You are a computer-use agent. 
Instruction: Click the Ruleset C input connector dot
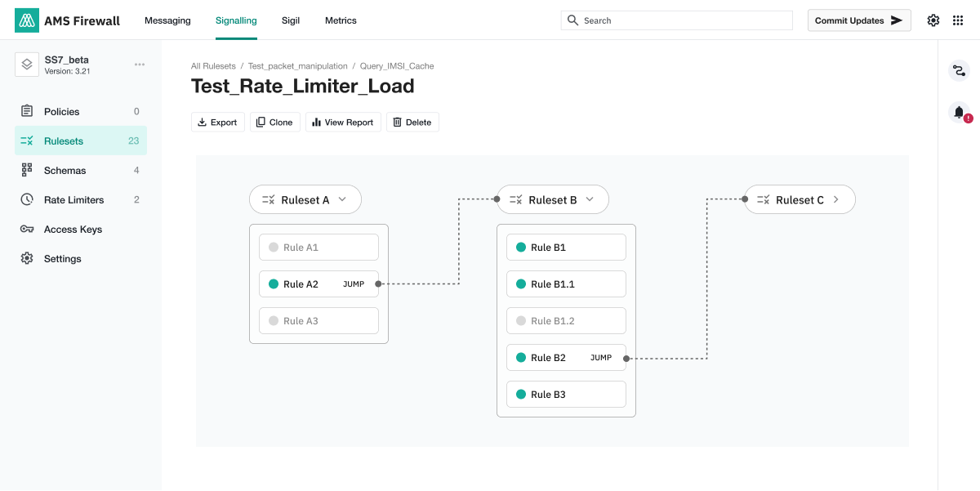pyautogui.click(x=744, y=199)
